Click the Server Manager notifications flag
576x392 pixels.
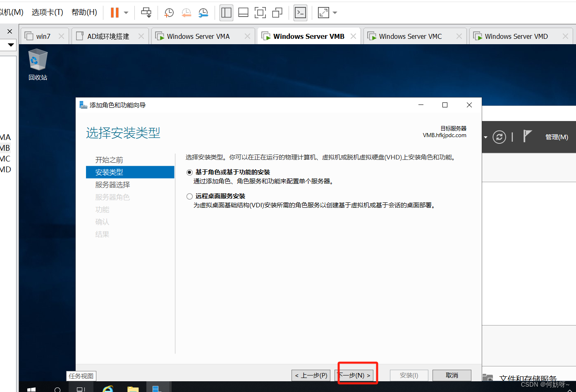coord(527,136)
